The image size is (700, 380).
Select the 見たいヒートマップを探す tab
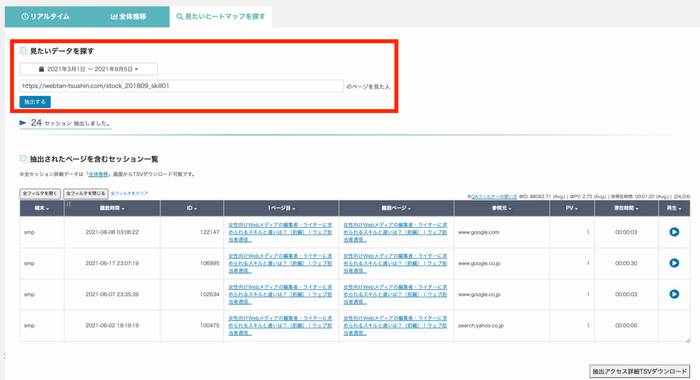(221, 17)
